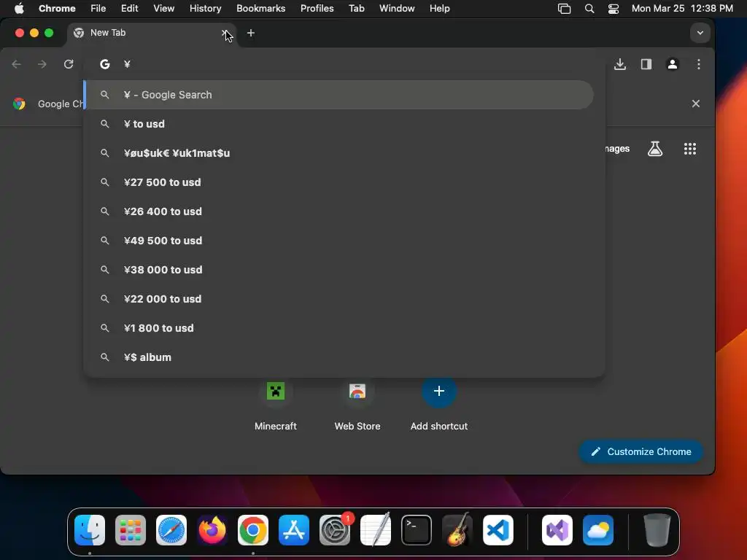Screen dimensions: 747x560
Task: Select the '¥ - Google Search' suggestion
Action: pyautogui.click(x=338, y=95)
